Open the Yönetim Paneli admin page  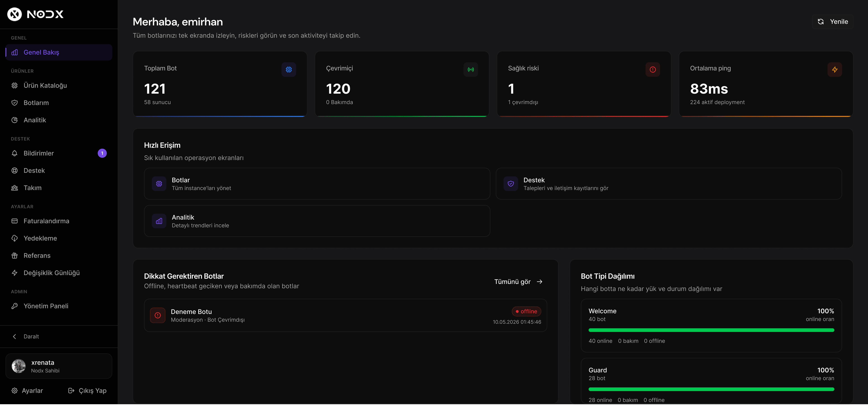[59, 306]
